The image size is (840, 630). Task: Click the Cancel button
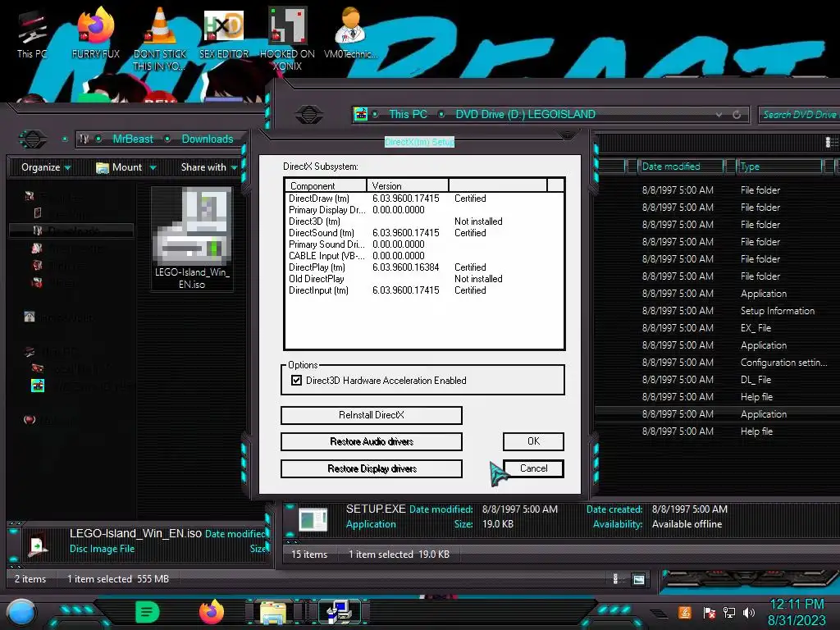point(533,468)
